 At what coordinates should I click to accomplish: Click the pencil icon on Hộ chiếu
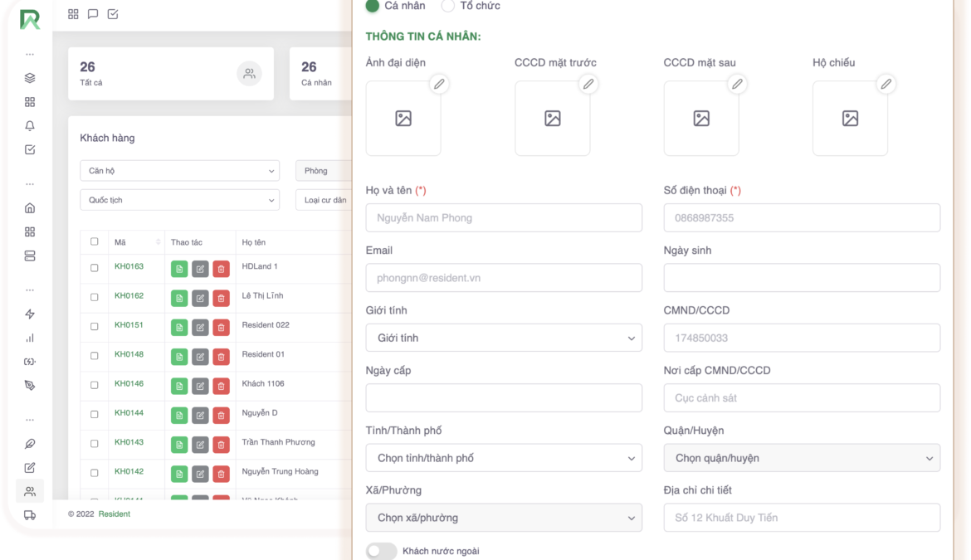[886, 84]
